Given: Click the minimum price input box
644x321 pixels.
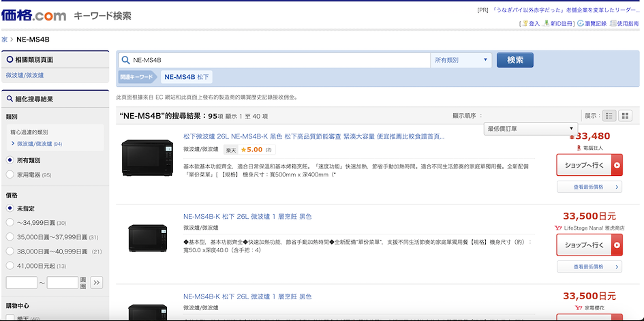Looking at the screenshot, I should [x=21, y=282].
